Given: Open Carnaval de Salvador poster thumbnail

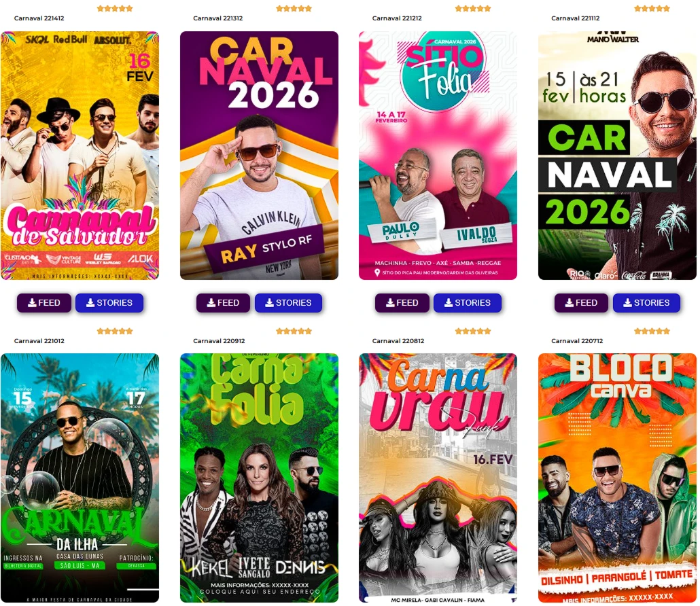Looking at the screenshot, I should (80, 156).
